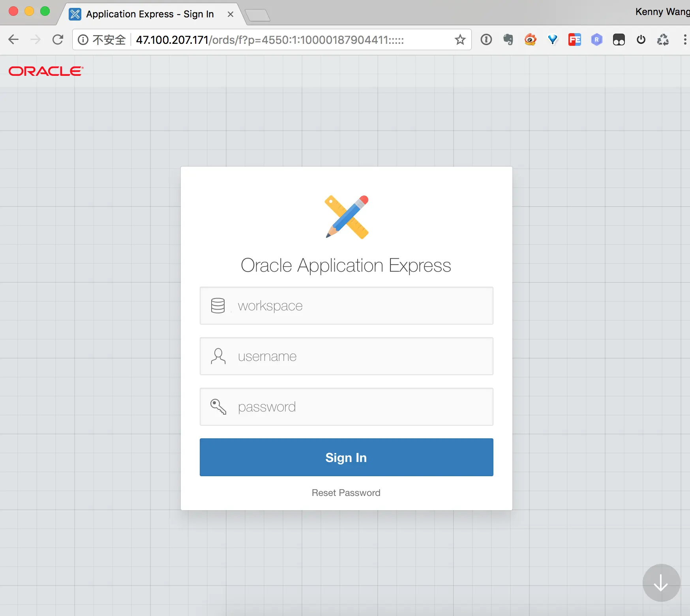Go back with the browser back arrow
The image size is (690, 616).
tap(13, 39)
